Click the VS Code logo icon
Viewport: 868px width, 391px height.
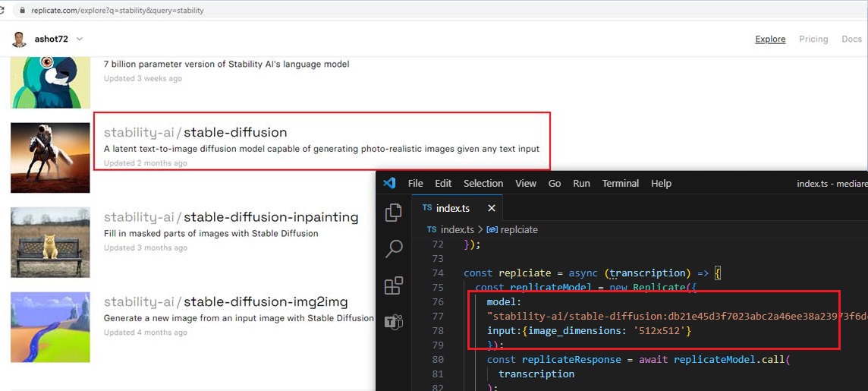[x=390, y=183]
